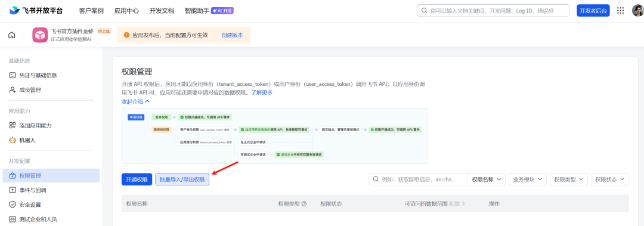Click the 开发者后台 button
644x226 pixels.
point(593,11)
